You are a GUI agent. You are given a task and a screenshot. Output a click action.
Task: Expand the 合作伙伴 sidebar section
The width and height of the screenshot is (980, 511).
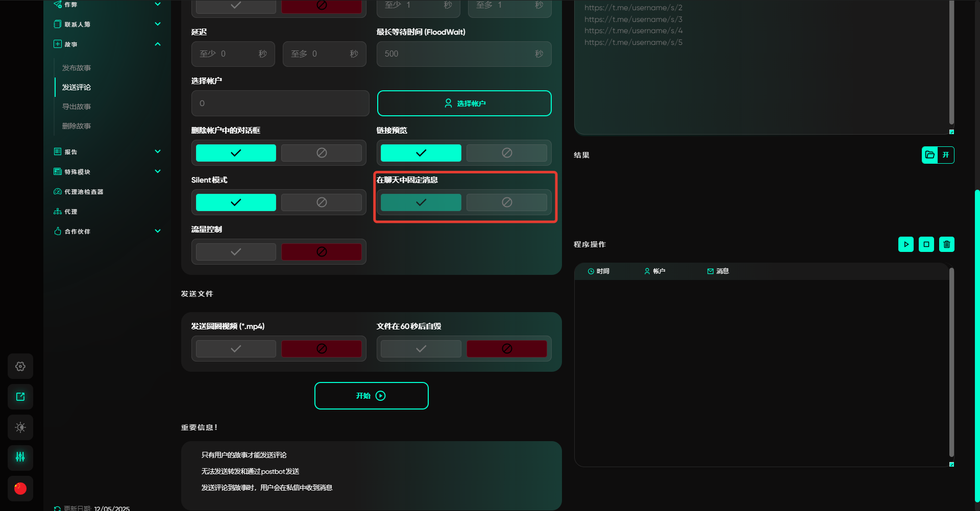click(x=158, y=231)
